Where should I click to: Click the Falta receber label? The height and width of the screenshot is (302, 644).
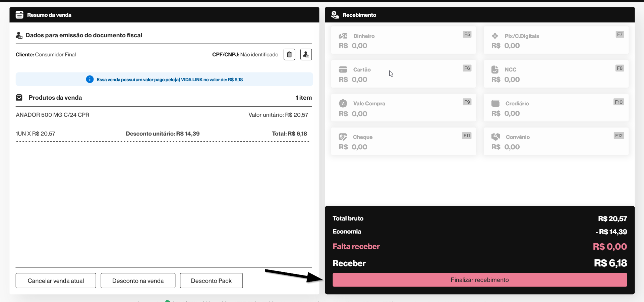356,246
